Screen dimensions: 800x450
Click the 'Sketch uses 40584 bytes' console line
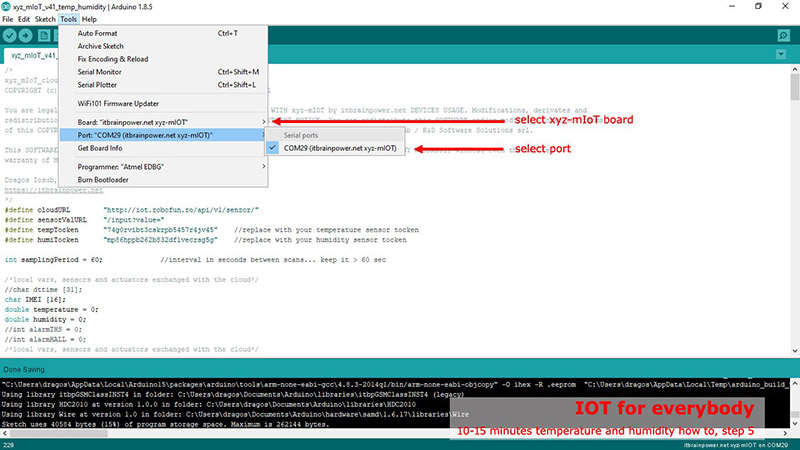click(165, 424)
